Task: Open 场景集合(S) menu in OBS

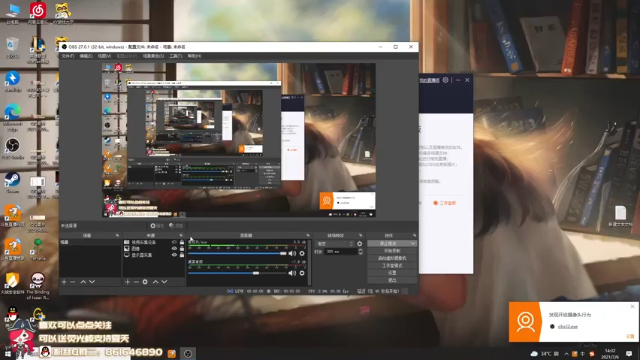Action: (x=153, y=56)
